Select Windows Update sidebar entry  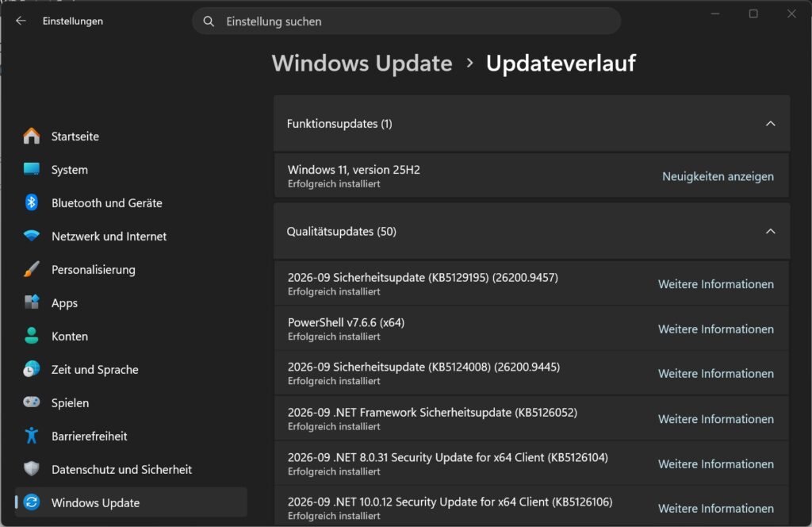tap(131, 502)
